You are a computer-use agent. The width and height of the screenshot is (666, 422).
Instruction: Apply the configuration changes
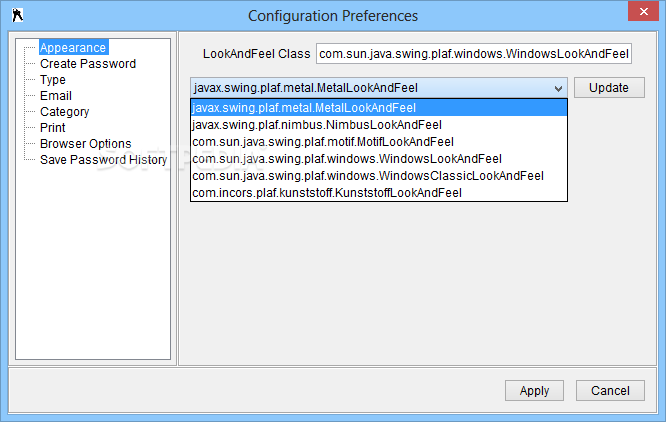click(534, 391)
